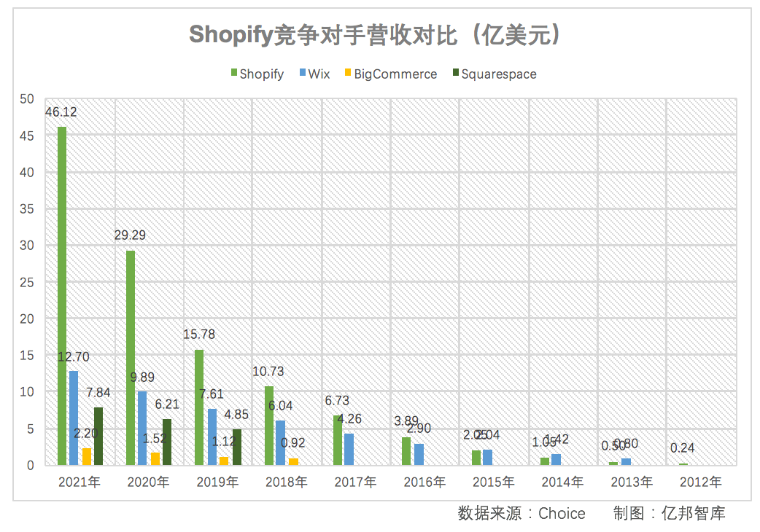Select the 2017年 axis label

point(355,482)
